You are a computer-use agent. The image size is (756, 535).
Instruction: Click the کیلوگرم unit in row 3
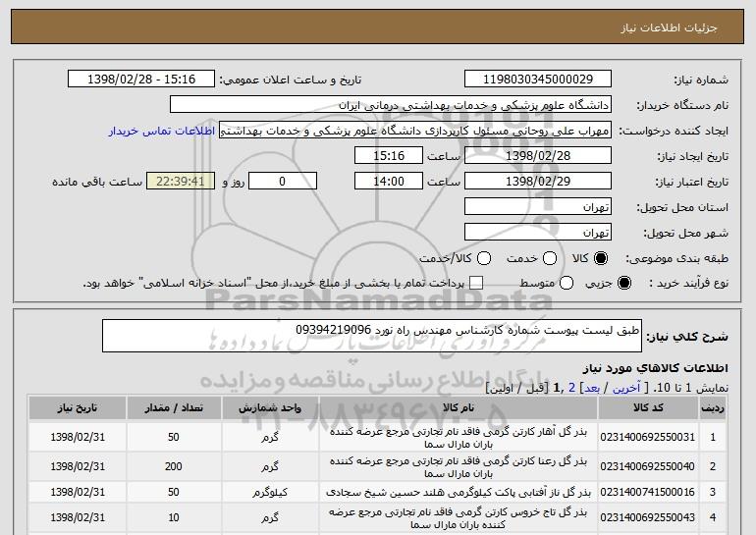coord(270,492)
